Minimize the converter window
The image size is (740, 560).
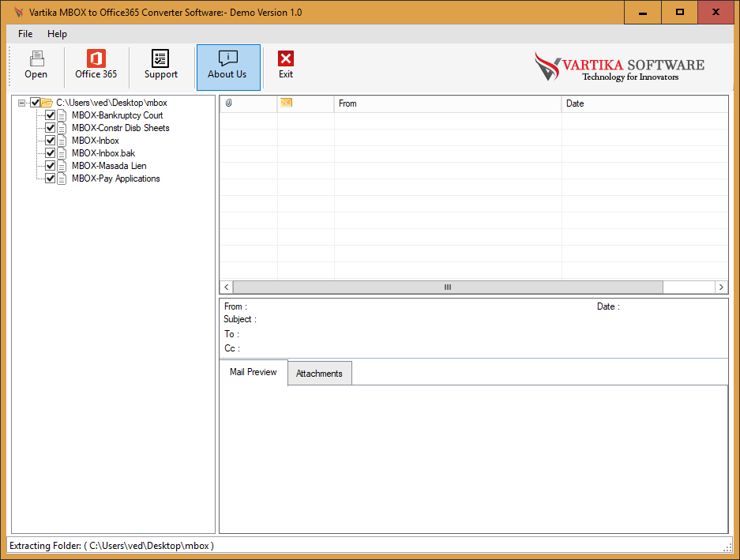coord(642,13)
